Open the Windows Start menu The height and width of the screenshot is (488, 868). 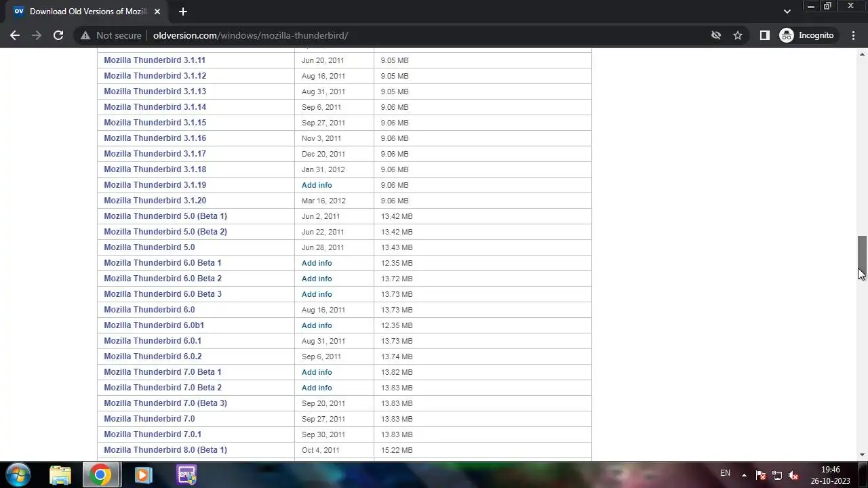pyautogui.click(x=18, y=474)
